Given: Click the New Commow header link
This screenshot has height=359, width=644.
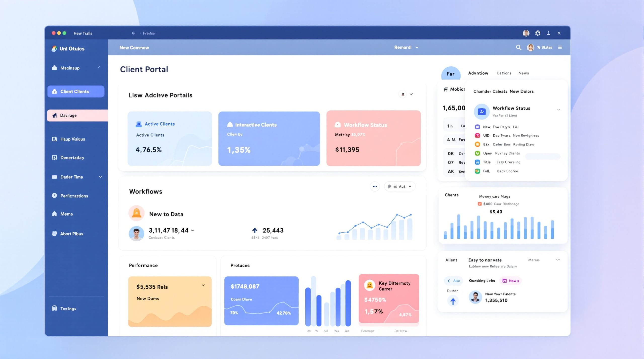Looking at the screenshot, I should click(x=134, y=48).
